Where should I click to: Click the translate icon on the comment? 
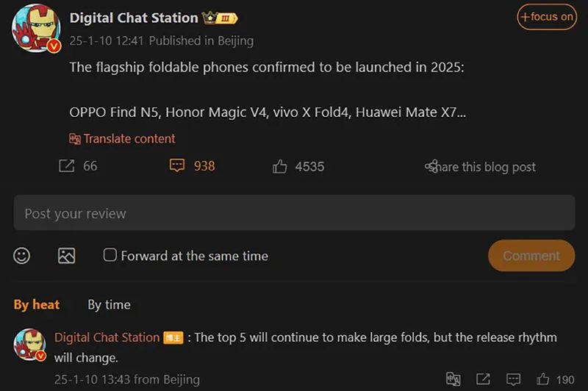(453, 379)
